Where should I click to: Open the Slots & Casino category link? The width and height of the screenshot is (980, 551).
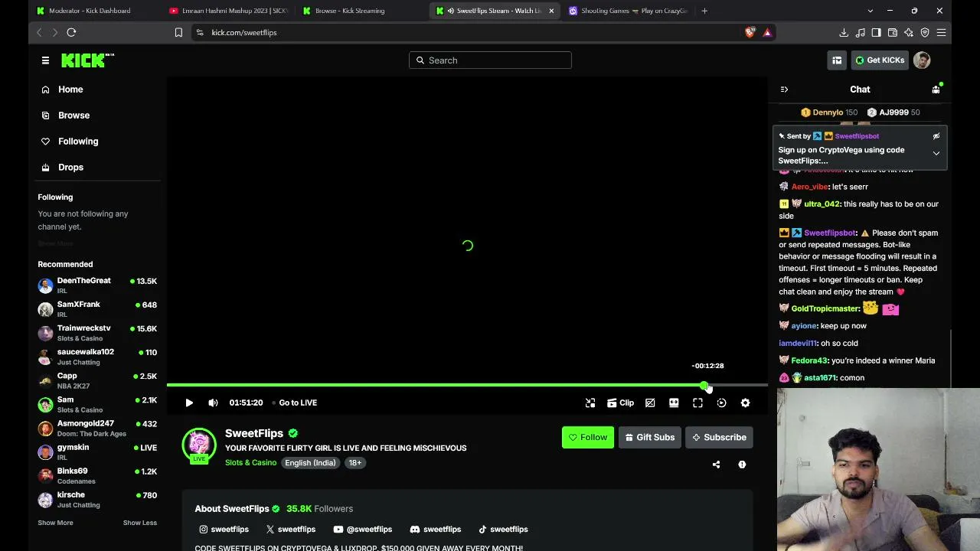click(250, 462)
